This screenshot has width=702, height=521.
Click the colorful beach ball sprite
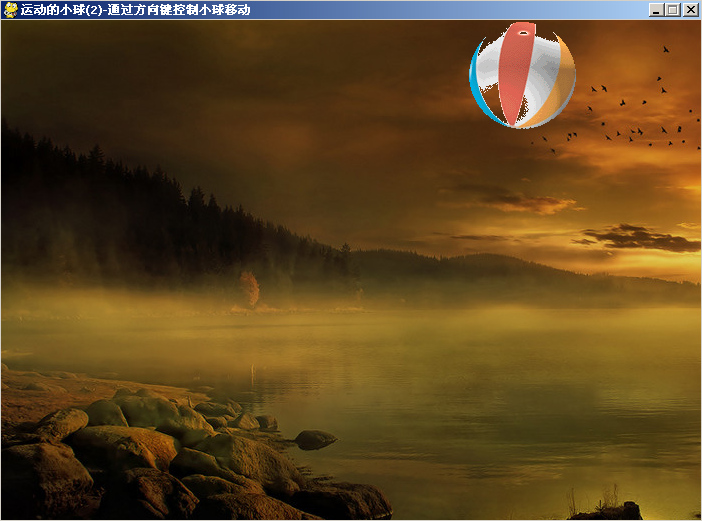pos(522,75)
